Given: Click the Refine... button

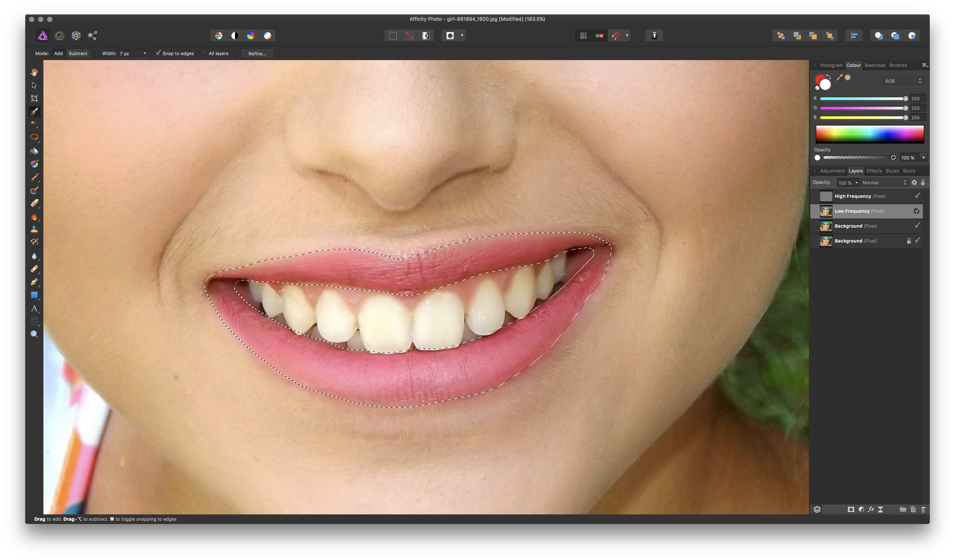Looking at the screenshot, I should (x=257, y=53).
